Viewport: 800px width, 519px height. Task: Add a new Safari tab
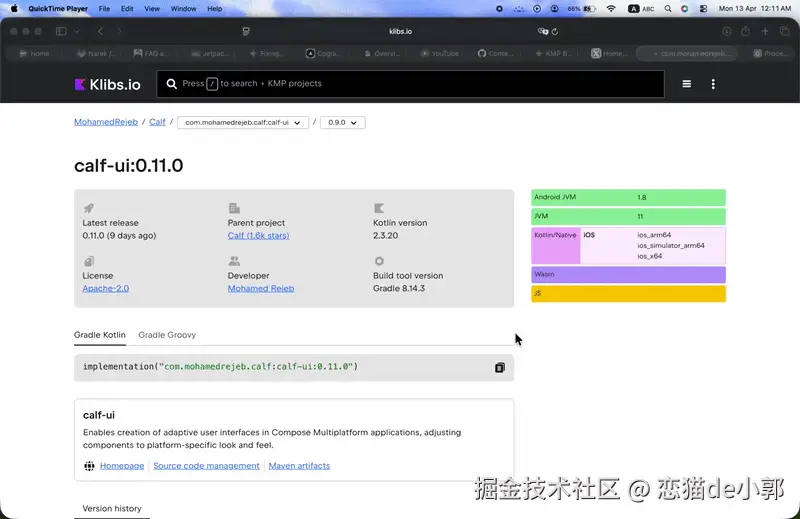(765, 31)
